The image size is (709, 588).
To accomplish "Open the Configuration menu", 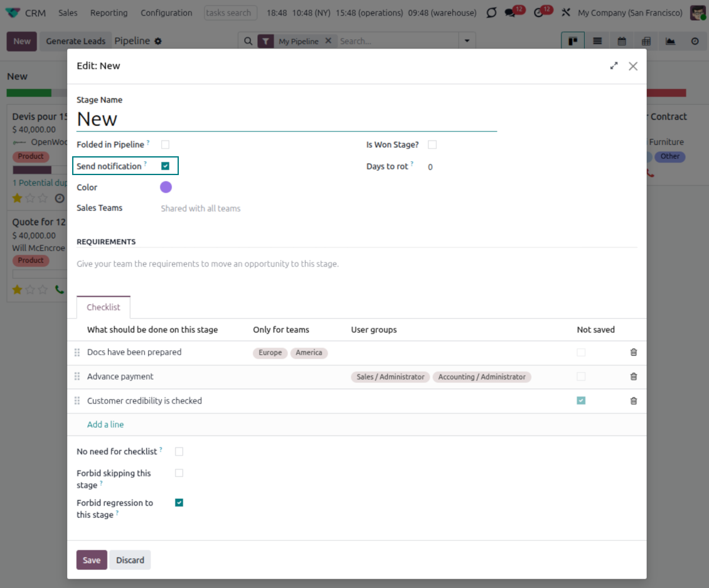I will point(166,13).
